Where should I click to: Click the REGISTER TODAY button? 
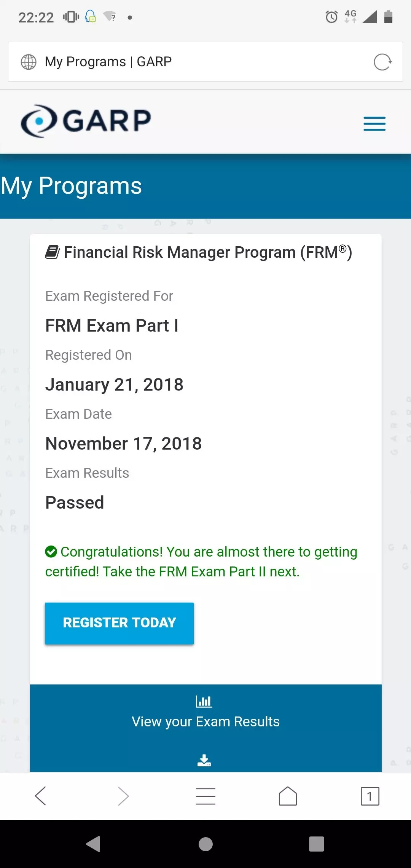pos(119,623)
